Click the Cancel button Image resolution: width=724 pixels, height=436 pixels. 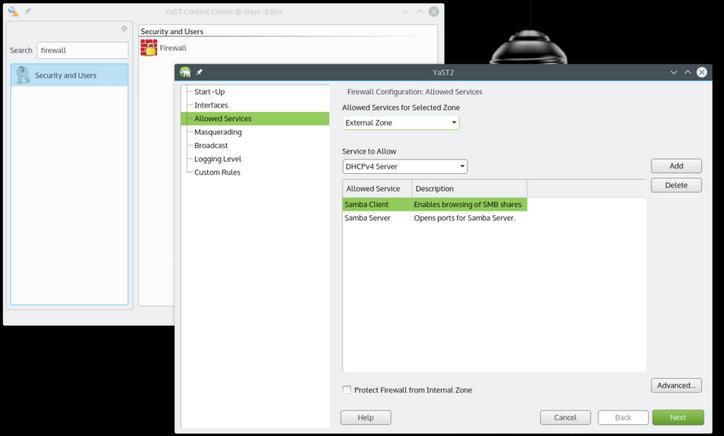tap(565, 418)
